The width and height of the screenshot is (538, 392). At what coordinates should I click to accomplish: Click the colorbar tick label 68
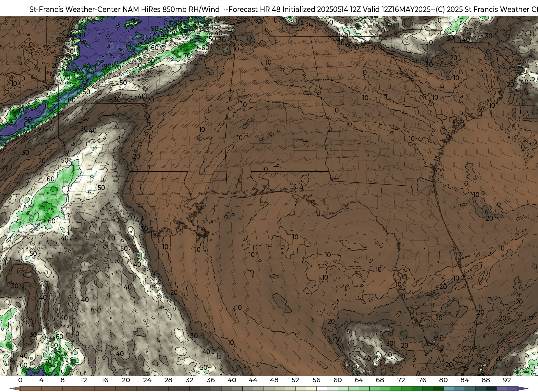click(380, 380)
